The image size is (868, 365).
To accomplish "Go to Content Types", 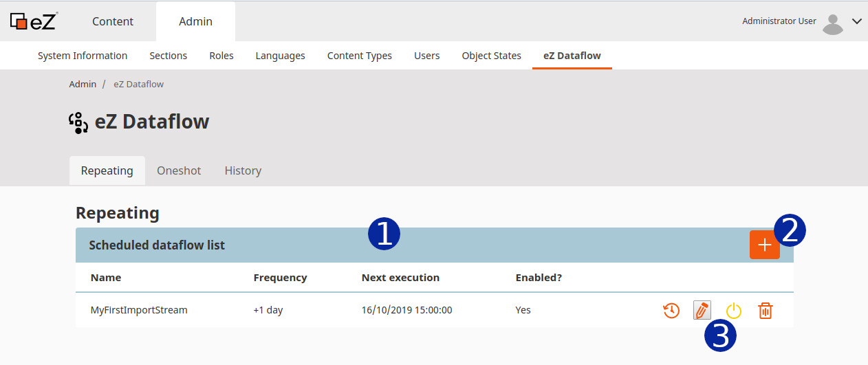I will coord(360,56).
